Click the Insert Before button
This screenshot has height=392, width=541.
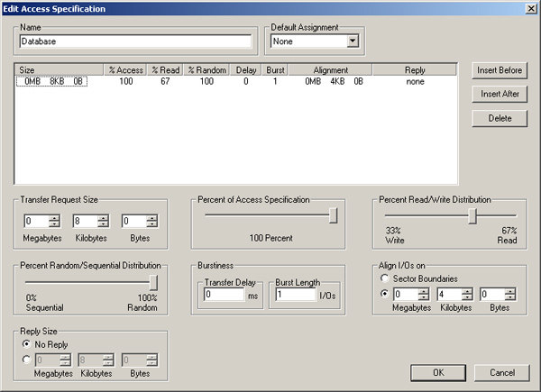(x=499, y=70)
